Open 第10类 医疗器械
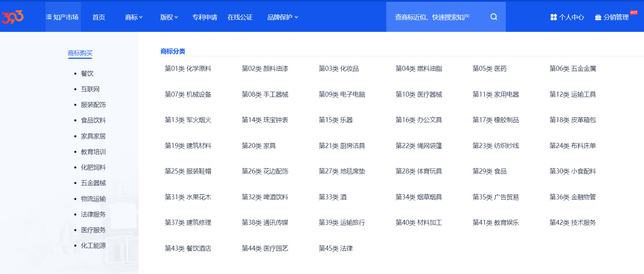Screen dimensions: 644x274 419,95
